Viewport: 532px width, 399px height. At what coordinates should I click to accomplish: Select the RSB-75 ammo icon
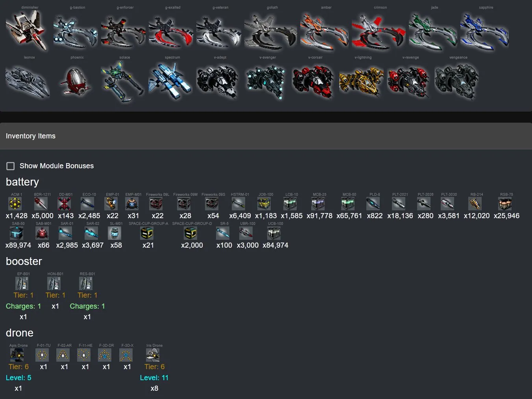click(505, 203)
